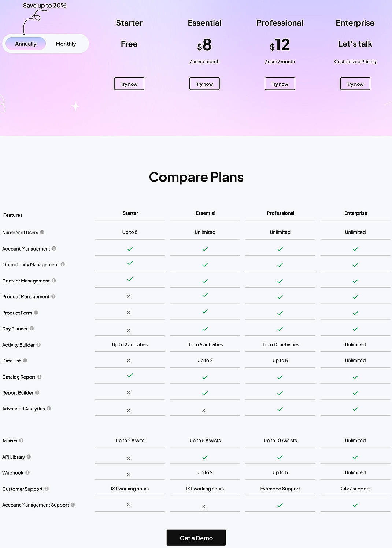Open the Advanced Analytics info tooltip

tap(49, 408)
